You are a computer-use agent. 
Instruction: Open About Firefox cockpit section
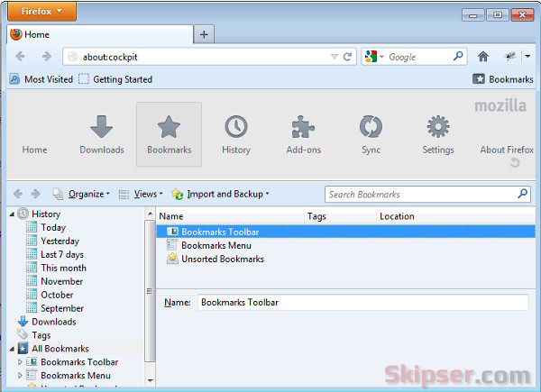pos(507,150)
